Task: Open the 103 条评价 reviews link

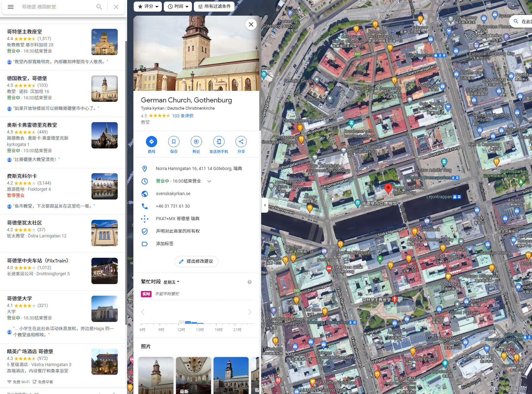Action: (183, 116)
